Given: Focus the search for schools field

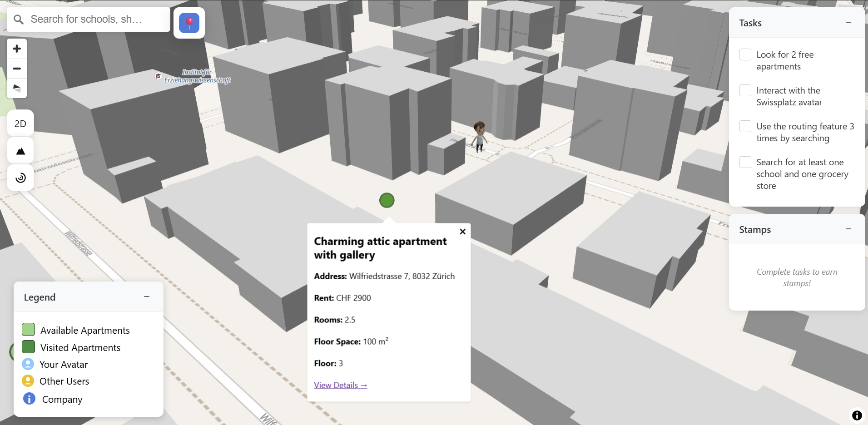Looking at the screenshot, I should 89,20.
